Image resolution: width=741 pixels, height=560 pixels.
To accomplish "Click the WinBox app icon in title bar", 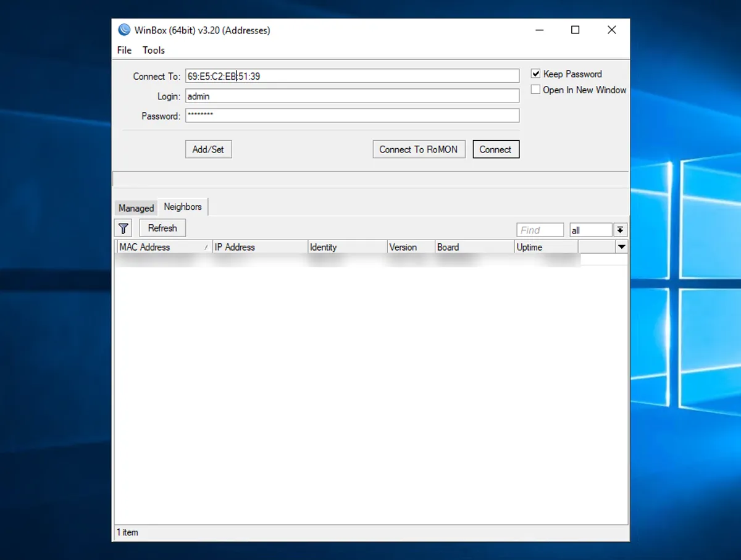I will (124, 30).
